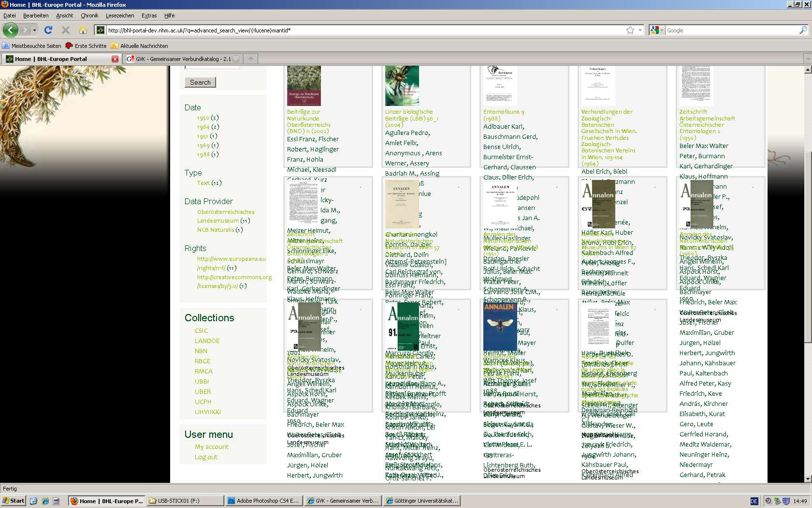Close the BHL-Europe Portal tab
This screenshot has height=508, width=812.
tap(115, 59)
